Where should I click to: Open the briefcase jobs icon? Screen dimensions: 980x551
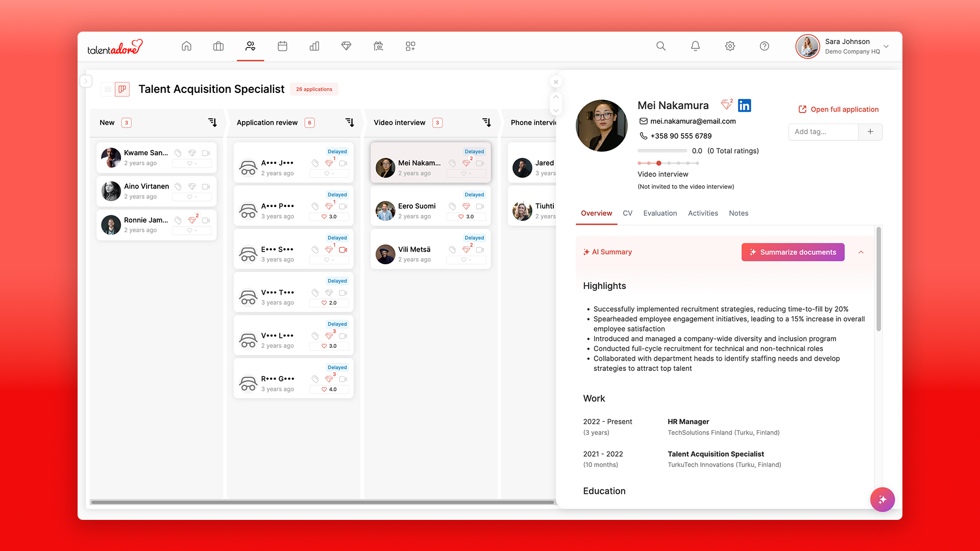(x=218, y=46)
